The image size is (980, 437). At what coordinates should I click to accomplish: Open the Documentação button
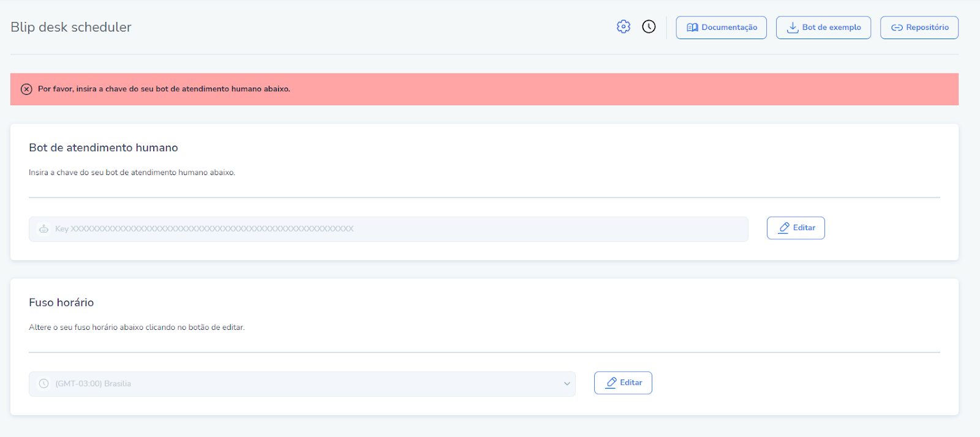[x=722, y=28]
